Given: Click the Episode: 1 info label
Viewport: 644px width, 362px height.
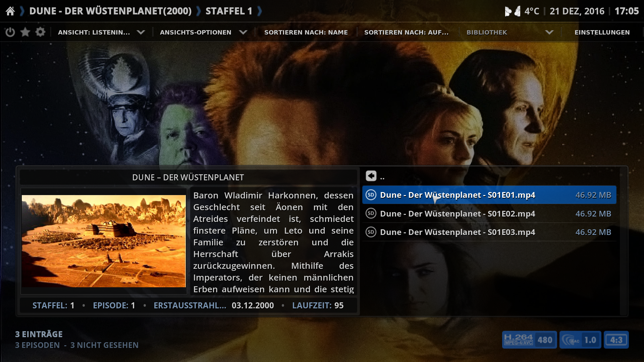Looking at the screenshot, I should pos(114,305).
